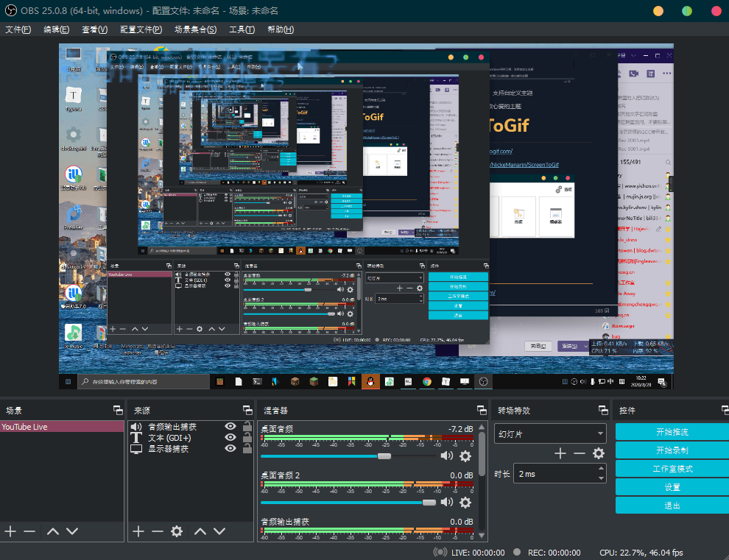This screenshot has width=729, height=560.
Task: Move the selected source up in the list
Action: coord(200,531)
